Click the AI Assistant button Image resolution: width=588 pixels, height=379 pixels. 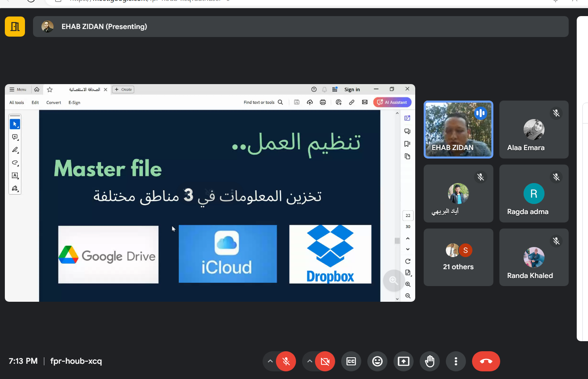392,102
